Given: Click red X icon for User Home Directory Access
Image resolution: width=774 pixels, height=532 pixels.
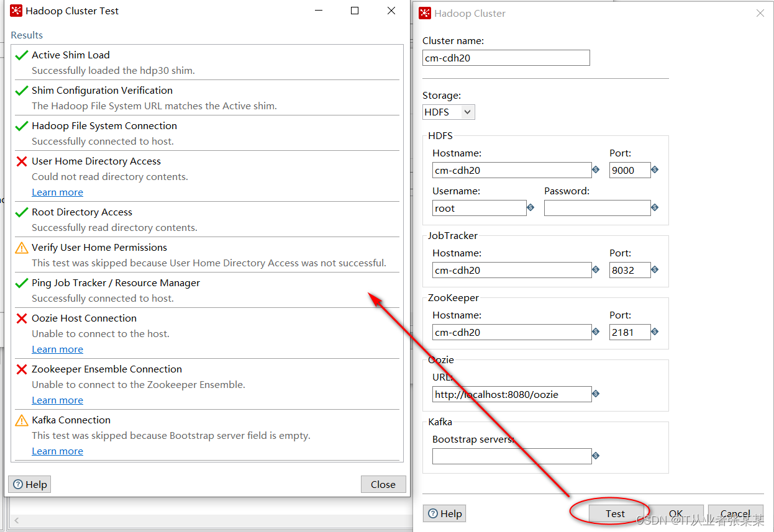Looking at the screenshot, I should coord(22,161).
